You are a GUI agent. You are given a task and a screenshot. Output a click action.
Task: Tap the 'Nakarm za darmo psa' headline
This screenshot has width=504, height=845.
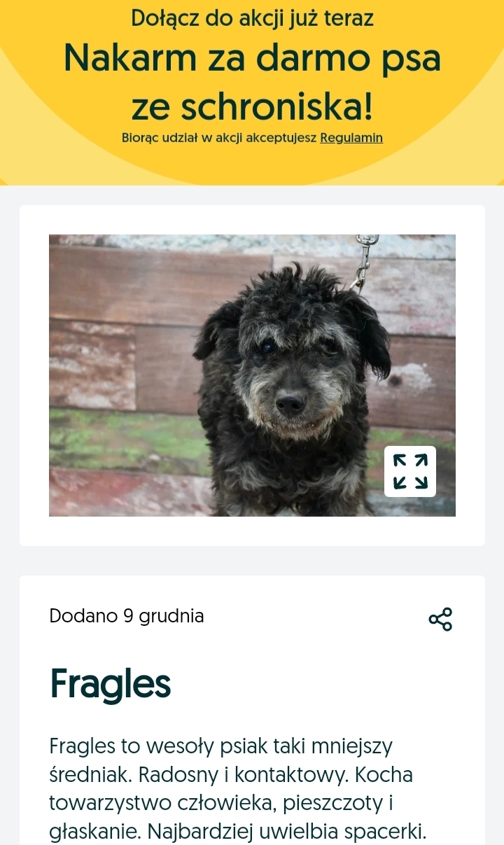tap(252, 59)
